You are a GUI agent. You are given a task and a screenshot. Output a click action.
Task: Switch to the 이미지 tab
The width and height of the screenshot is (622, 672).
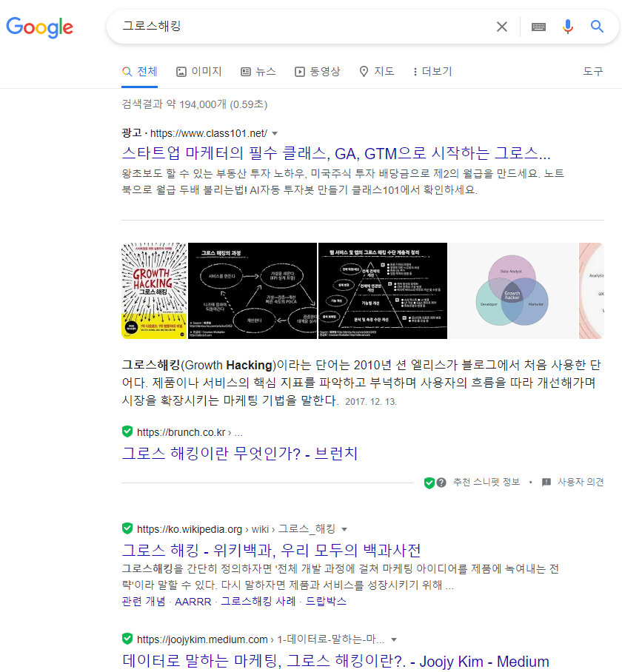click(199, 72)
